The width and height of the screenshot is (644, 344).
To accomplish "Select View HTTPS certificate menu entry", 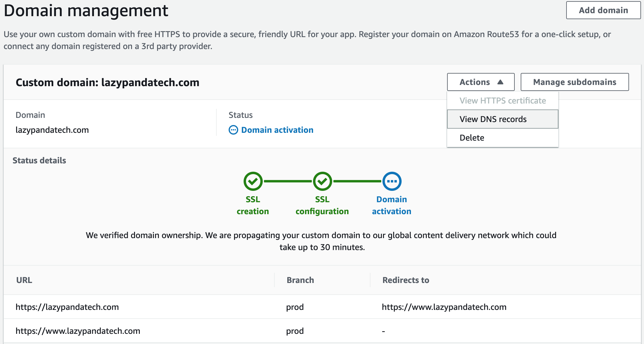I will point(502,101).
